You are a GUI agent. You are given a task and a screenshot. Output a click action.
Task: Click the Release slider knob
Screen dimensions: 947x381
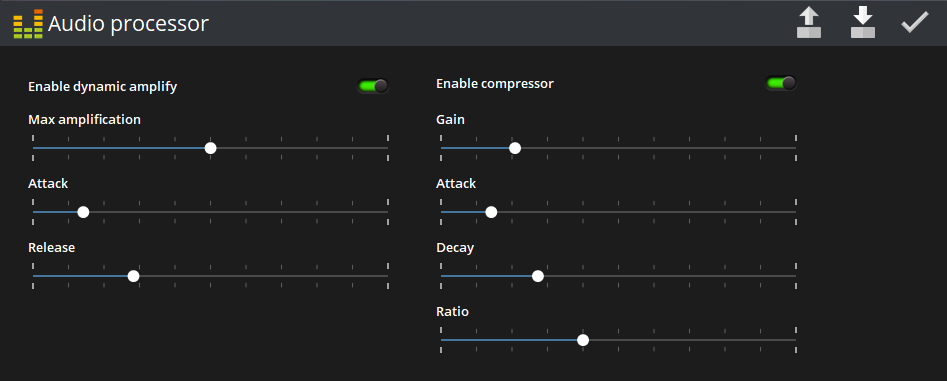point(133,276)
